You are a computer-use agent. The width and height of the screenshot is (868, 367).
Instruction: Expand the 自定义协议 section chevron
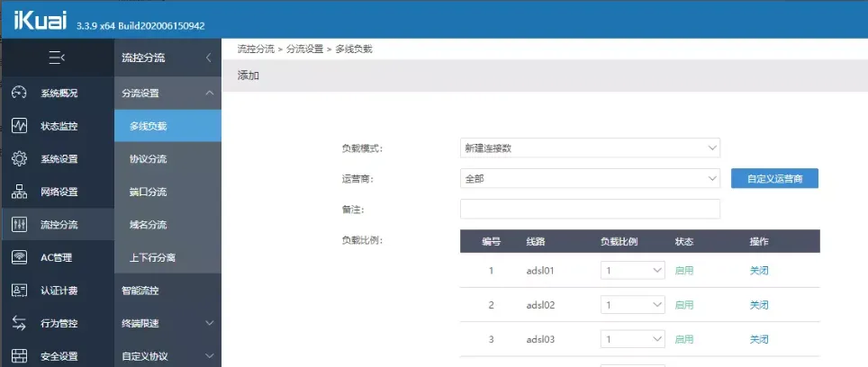click(209, 356)
